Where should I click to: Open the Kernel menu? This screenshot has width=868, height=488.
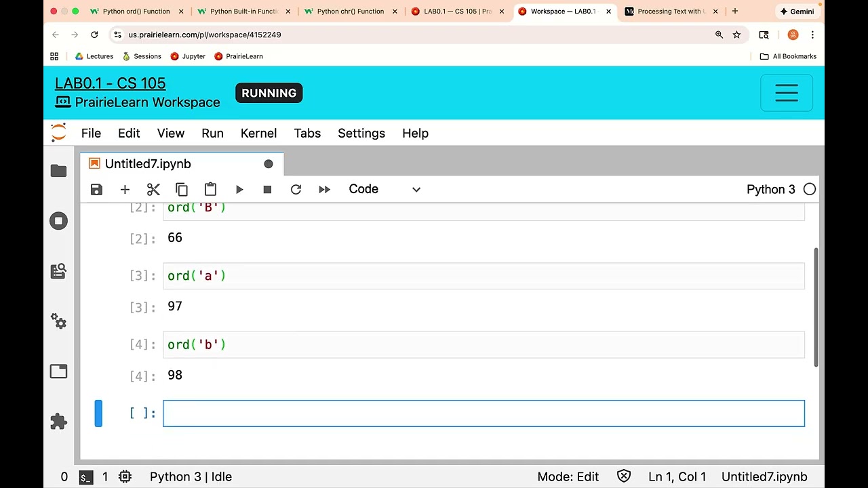point(258,133)
